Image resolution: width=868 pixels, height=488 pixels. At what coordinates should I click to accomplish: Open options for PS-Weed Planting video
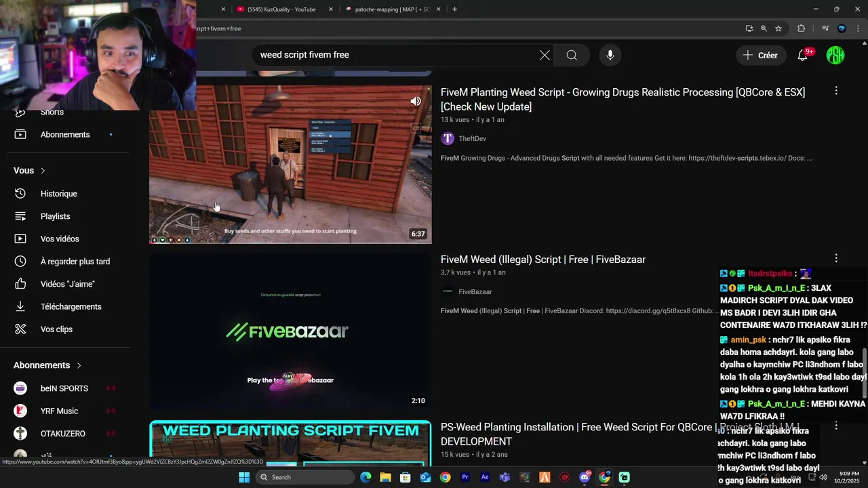point(836,426)
